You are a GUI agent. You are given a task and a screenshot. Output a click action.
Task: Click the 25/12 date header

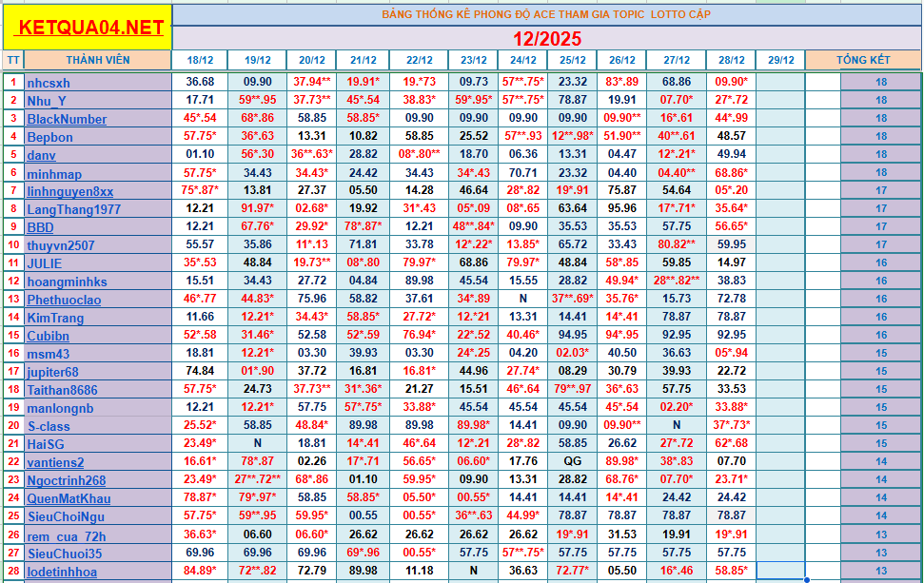click(573, 60)
